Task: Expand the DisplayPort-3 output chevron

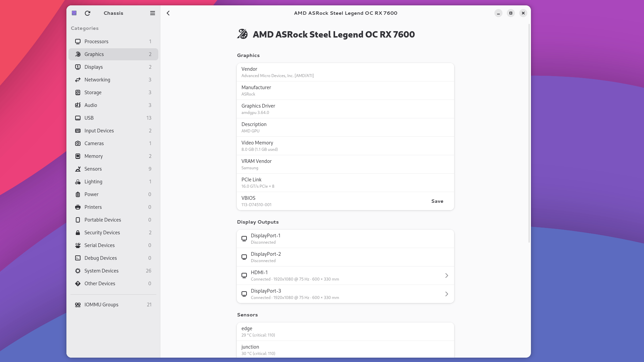Action: (446, 294)
